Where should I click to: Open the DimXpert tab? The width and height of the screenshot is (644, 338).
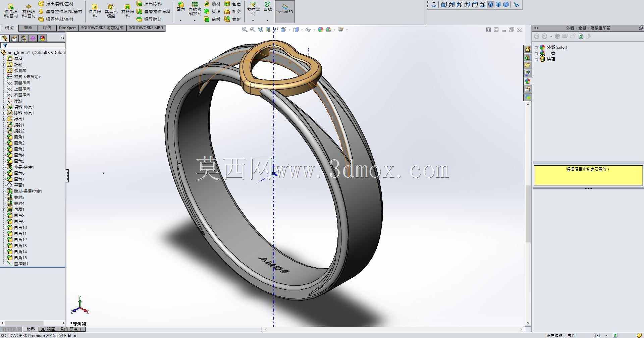point(67,28)
